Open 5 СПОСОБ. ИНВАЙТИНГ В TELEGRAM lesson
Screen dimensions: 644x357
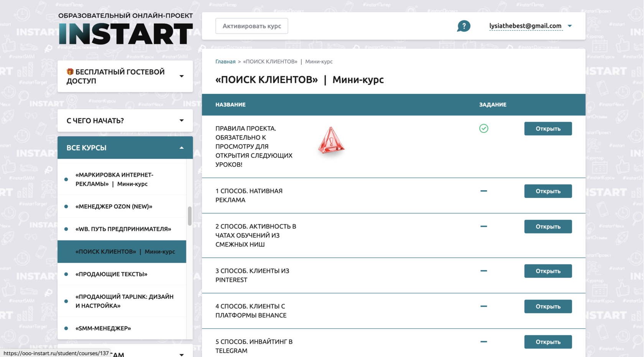pyautogui.click(x=548, y=342)
